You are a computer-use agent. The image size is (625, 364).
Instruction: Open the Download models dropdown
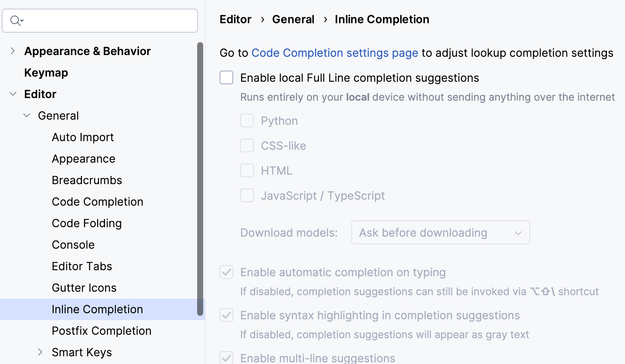coord(440,233)
